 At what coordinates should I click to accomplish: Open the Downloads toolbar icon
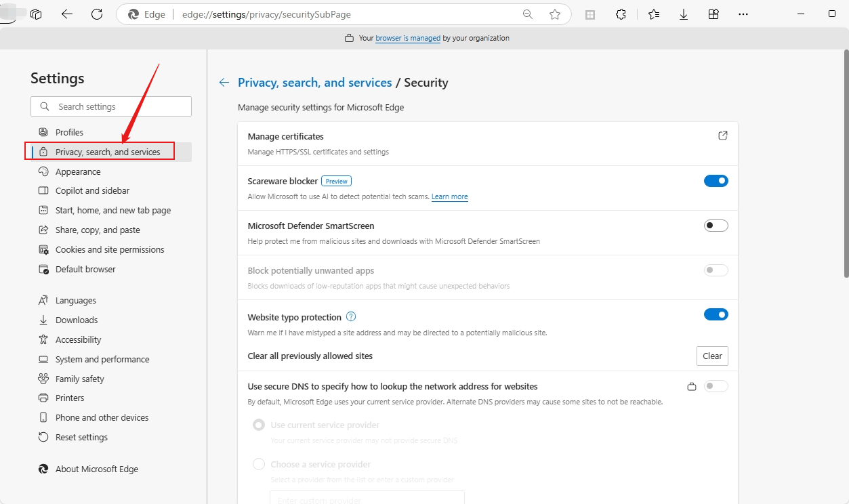click(x=684, y=14)
